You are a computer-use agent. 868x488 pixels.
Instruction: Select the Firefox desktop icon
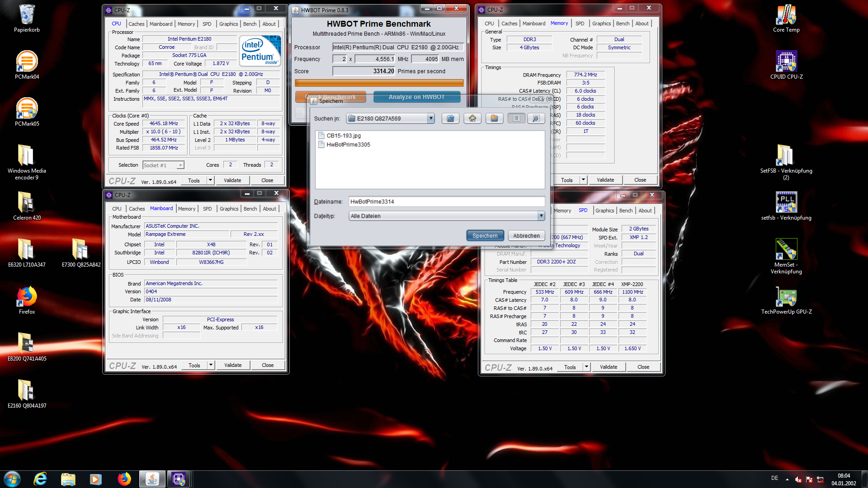coord(27,300)
